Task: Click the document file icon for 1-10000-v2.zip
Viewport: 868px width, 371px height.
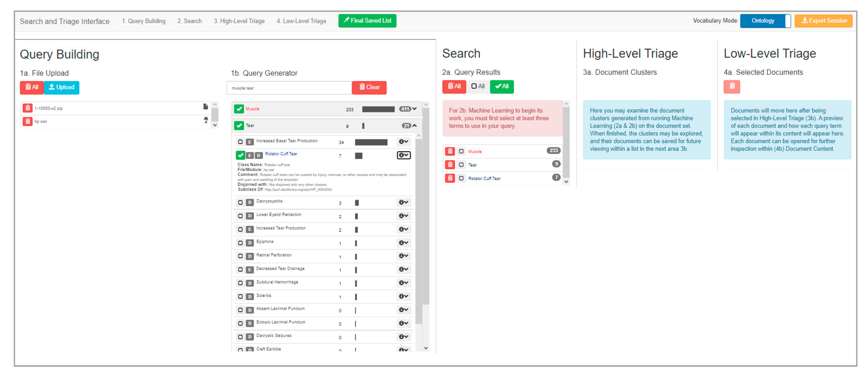Action: [x=206, y=107]
